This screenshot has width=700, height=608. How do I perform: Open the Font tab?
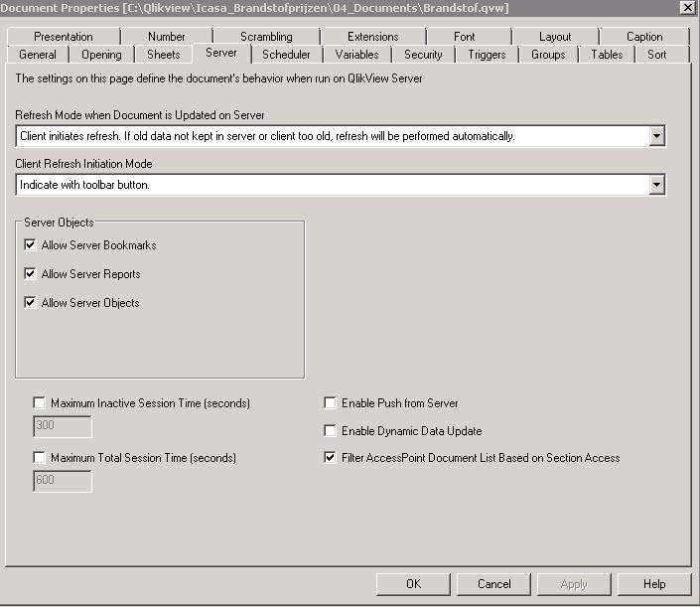[465, 36]
